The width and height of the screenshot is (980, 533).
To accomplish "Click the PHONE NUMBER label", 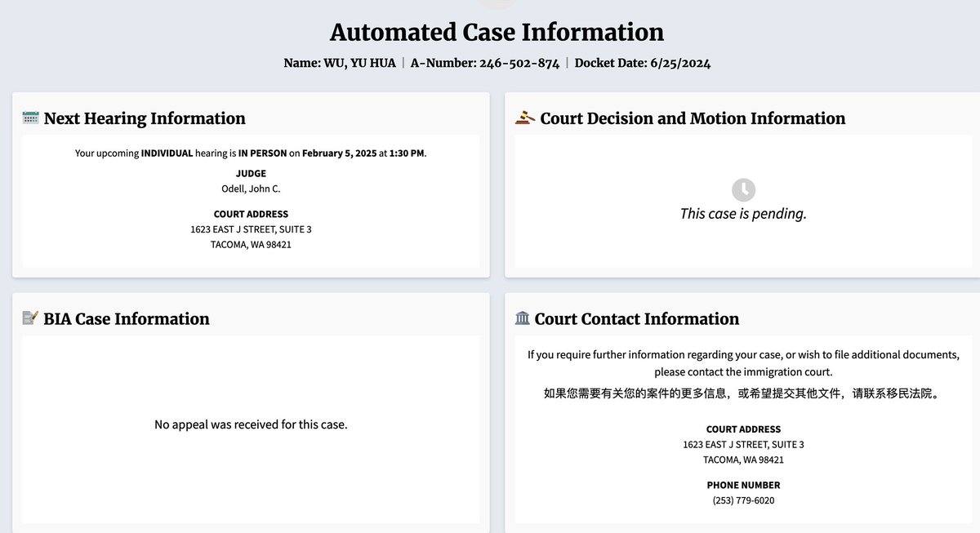I will (743, 485).
